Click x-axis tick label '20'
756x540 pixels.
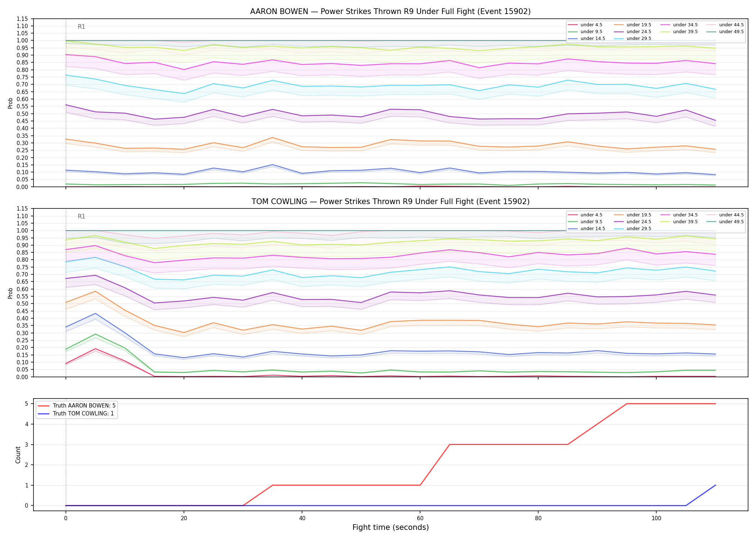184,518
